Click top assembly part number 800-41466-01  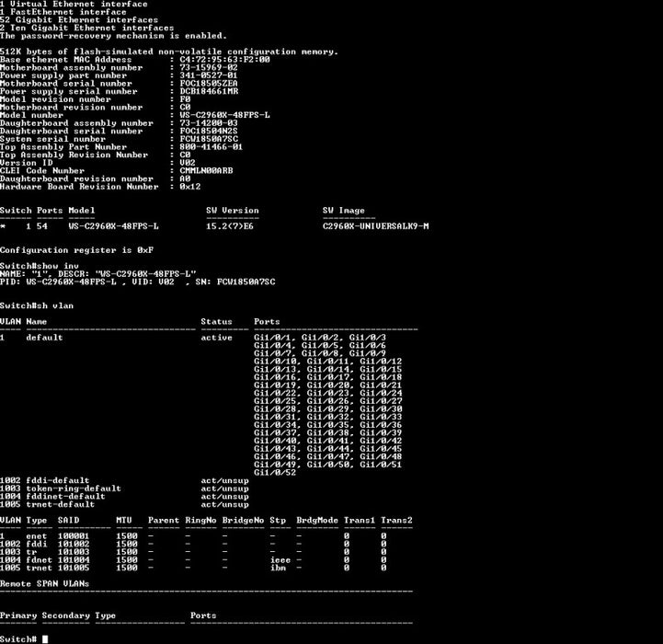pyautogui.click(x=211, y=147)
